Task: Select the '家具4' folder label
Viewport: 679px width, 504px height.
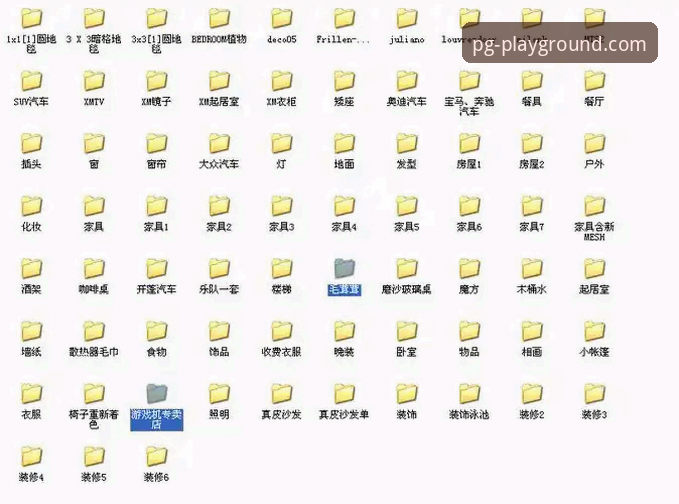Action: [344, 226]
